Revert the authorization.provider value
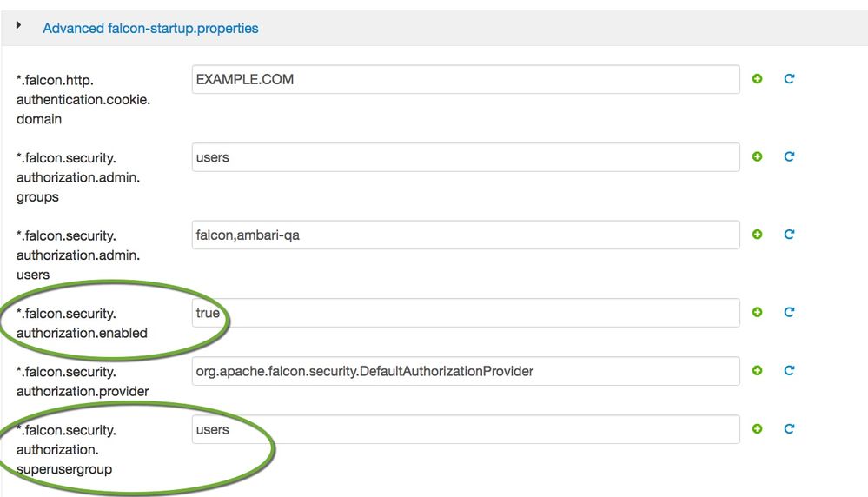The image size is (868, 497). tap(789, 371)
